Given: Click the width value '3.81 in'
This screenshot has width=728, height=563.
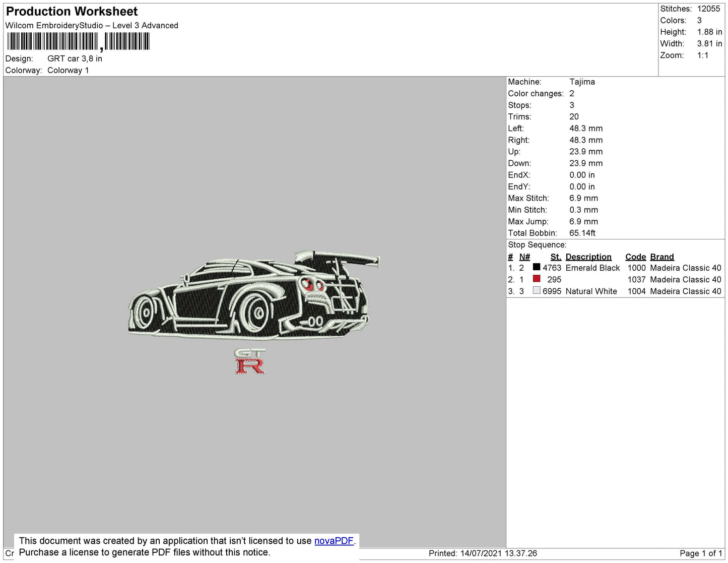Looking at the screenshot, I should (710, 44).
